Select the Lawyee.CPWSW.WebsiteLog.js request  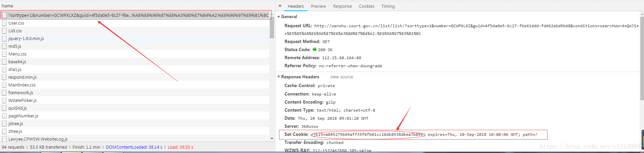(135, 139)
